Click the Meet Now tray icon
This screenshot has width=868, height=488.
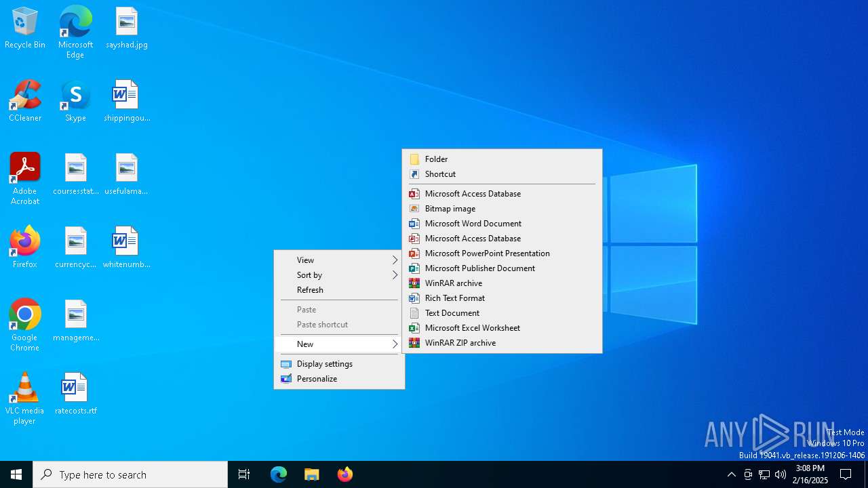[x=748, y=474]
